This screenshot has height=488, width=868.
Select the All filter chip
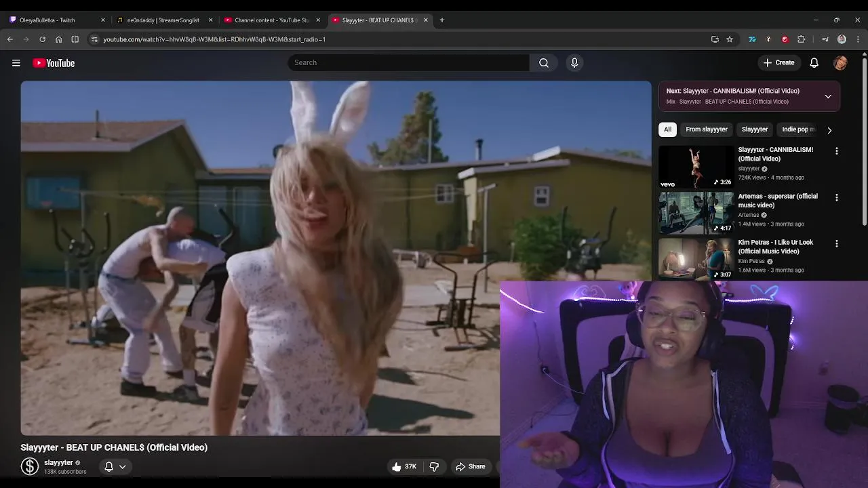[667, 129]
